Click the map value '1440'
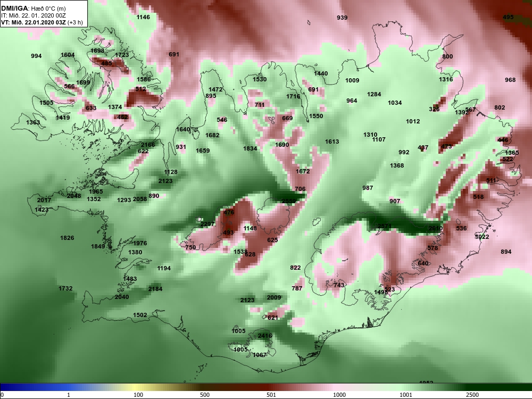Viewport: 532px width, 399px height. tap(321, 73)
